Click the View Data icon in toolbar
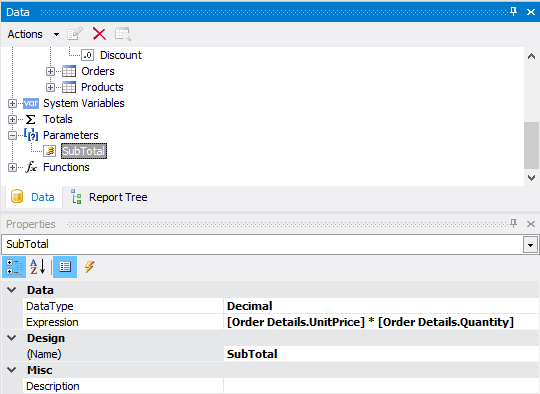Image resolution: width=540 pixels, height=394 pixels. coord(123,34)
